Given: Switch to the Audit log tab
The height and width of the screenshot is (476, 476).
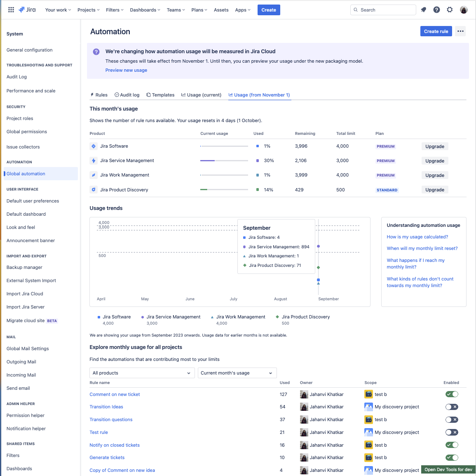Looking at the screenshot, I should pyautogui.click(x=127, y=95).
